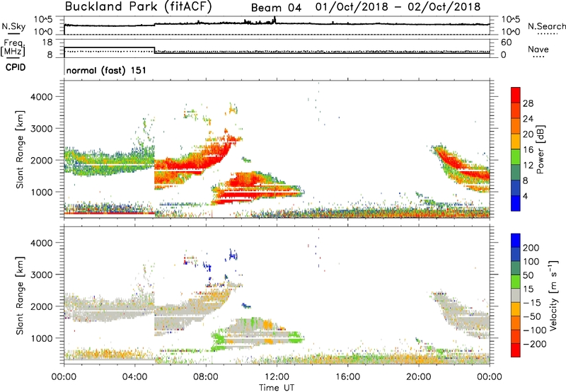The width and height of the screenshot is (566, 392).
Task: Click the Nave legend label
Action: tap(538, 50)
